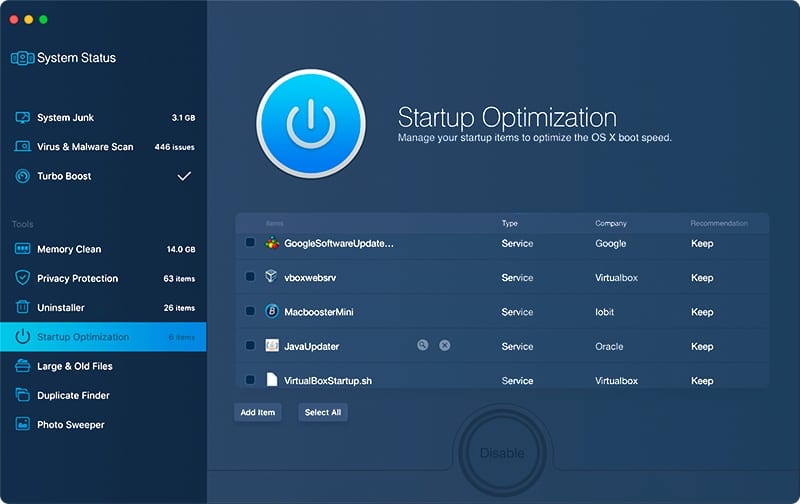The width and height of the screenshot is (800, 504).
Task: Click the 3.1 GB junk size value
Action: 183,118
